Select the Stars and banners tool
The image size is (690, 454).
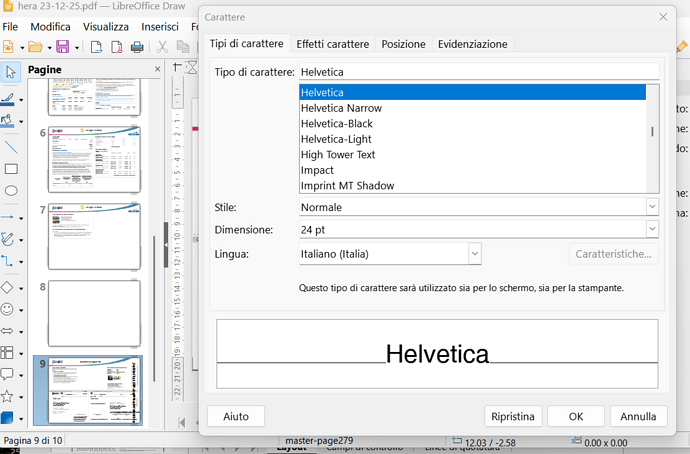click(8, 397)
